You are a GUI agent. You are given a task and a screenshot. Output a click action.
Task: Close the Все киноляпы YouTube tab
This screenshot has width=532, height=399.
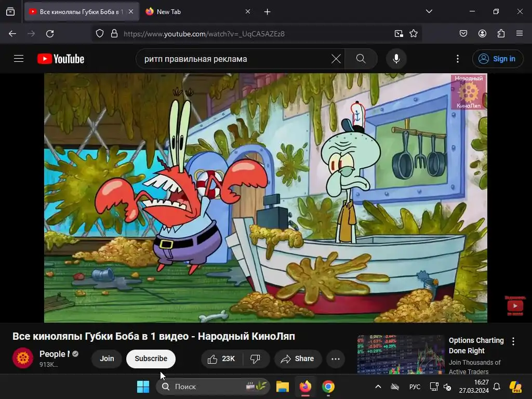coord(131,11)
